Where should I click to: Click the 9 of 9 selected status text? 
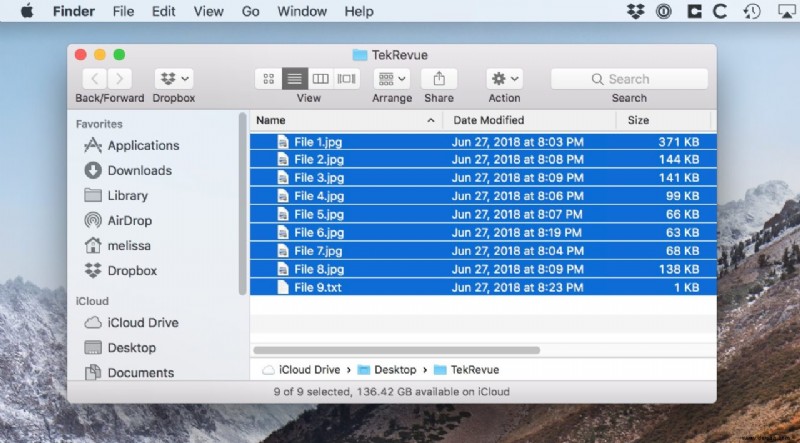(391, 392)
